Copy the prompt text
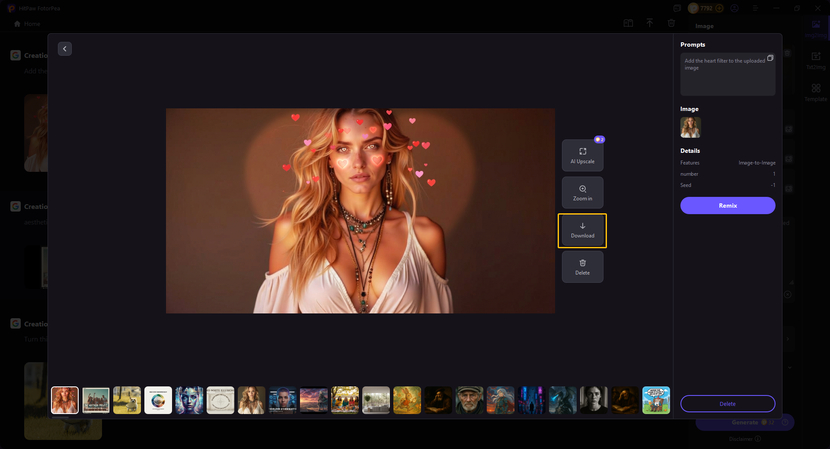The image size is (830, 449). coord(770,59)
